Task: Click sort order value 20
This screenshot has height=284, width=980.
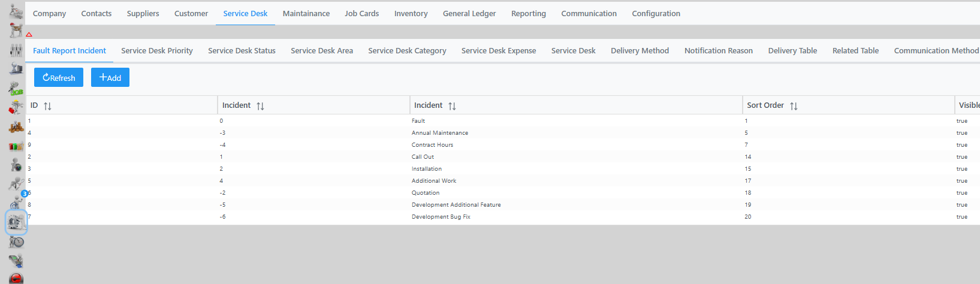Action: (x=748, y=217)
